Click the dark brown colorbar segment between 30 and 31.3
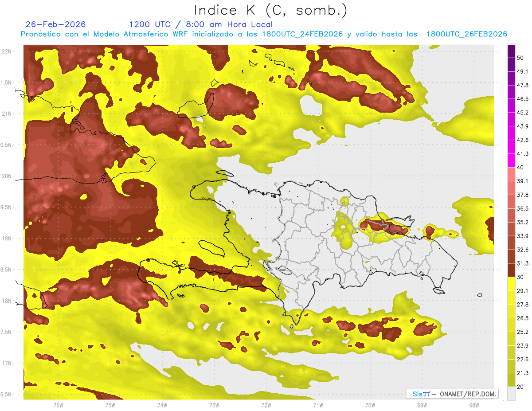 point(511,270)
